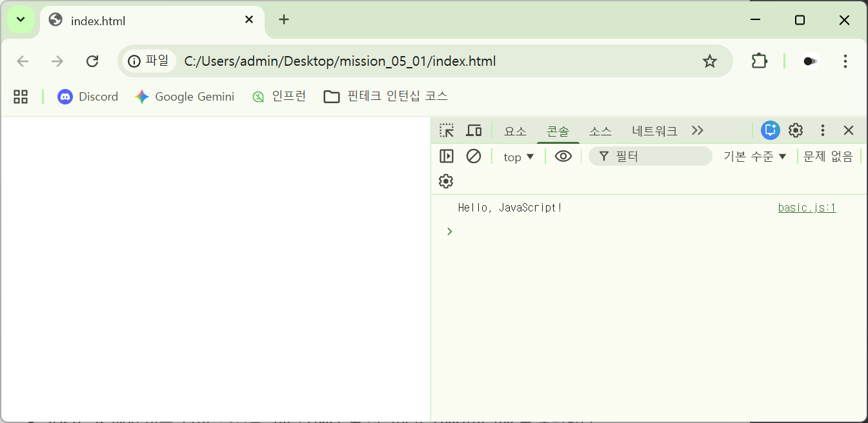Reload the index.html page

click(x=92, y=61)
